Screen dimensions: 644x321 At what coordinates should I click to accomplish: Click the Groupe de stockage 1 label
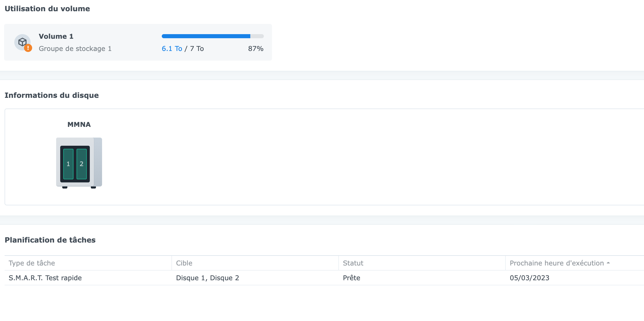[x=75, y=49]
